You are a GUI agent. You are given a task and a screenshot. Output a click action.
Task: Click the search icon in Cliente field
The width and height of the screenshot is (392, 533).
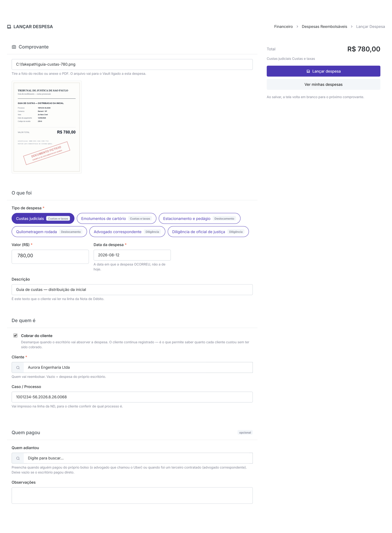point(18,367)
